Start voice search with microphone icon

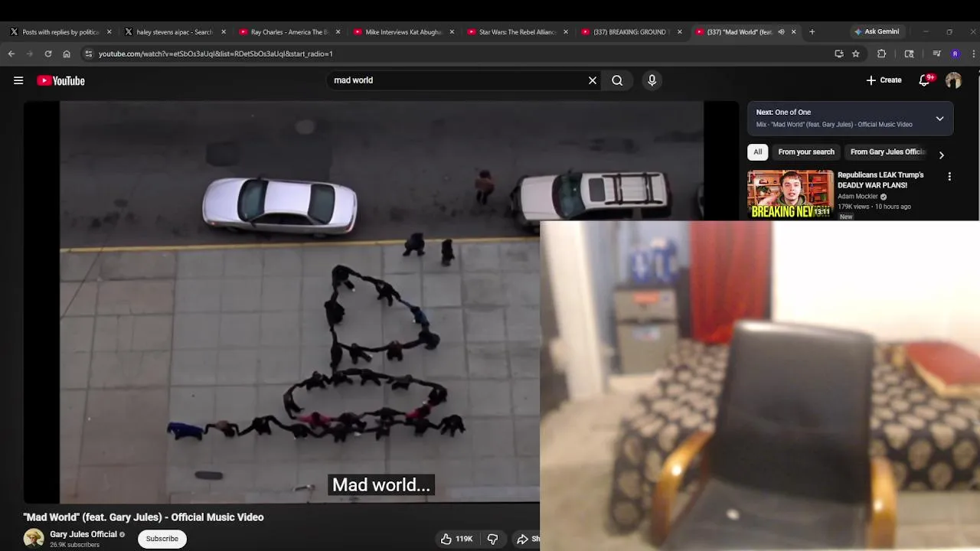point(652,80)
